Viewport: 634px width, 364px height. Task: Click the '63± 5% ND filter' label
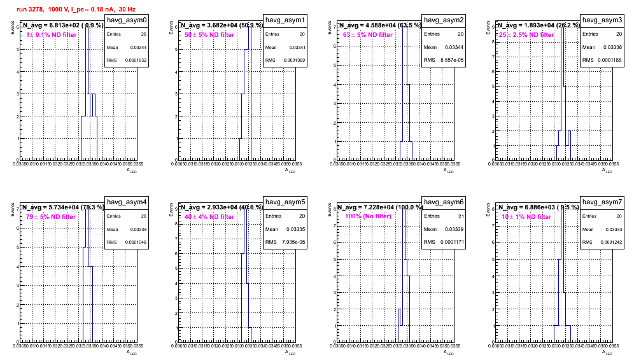(368, 35)
